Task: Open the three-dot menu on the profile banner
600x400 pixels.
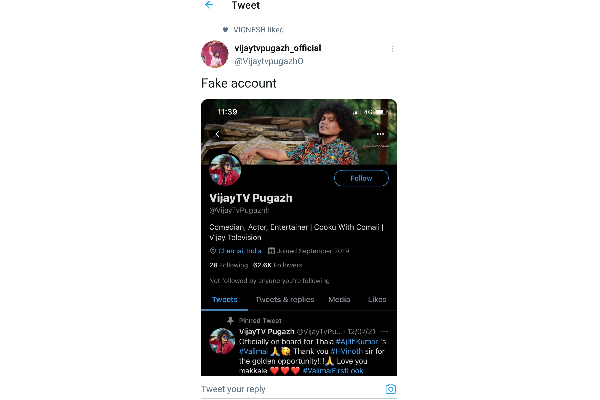Action: point(380,134)
